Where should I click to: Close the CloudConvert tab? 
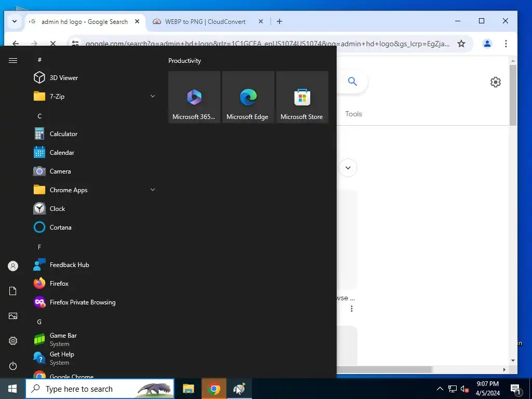click(261, 21)
